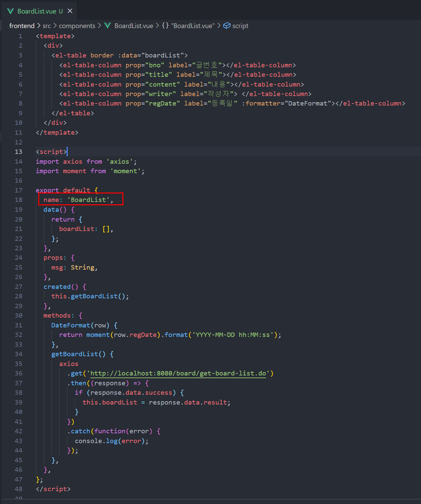The height and width of the screenshot is (504, 421).
Task: Click the if (response.data.success) condition
Action: coord(129,393)
